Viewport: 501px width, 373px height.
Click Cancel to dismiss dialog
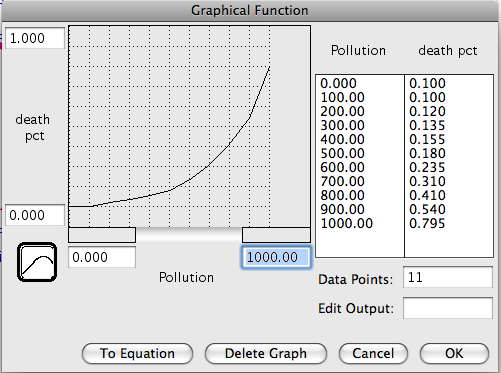[373, 353]
